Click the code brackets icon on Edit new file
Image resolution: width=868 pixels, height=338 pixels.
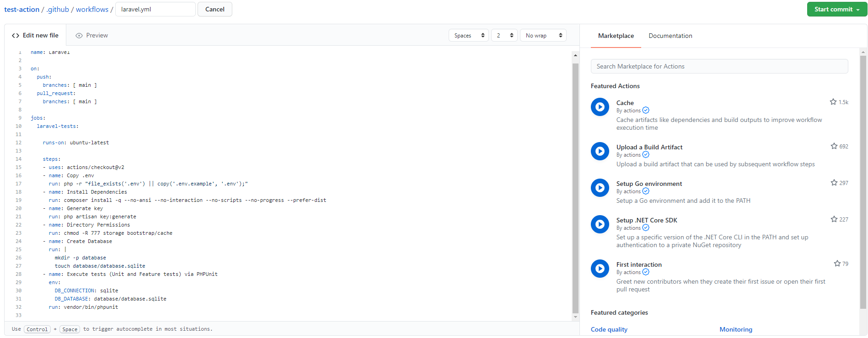[x=16, y=36]
